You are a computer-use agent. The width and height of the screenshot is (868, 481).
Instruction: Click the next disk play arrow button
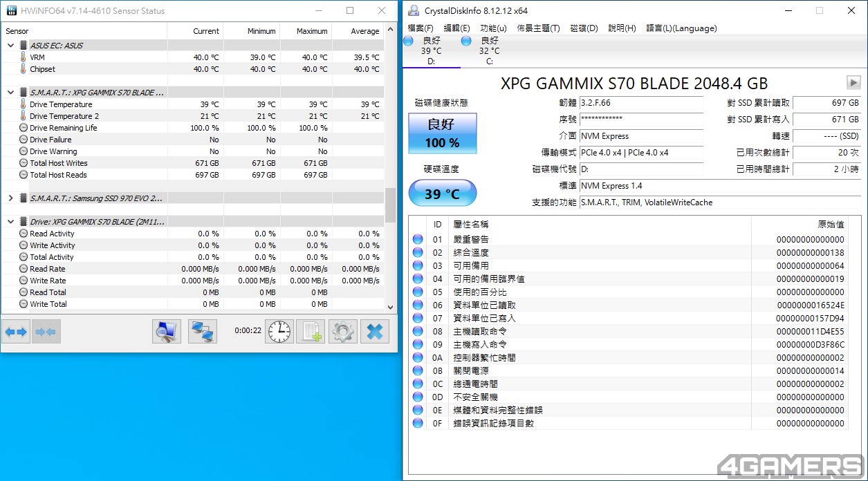pos(853,82)
